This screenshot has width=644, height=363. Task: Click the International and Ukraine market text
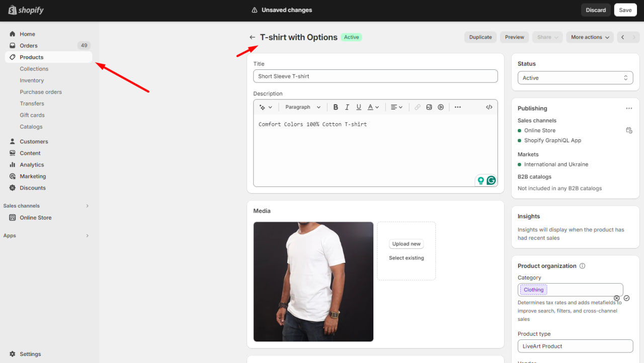(556, 164)
